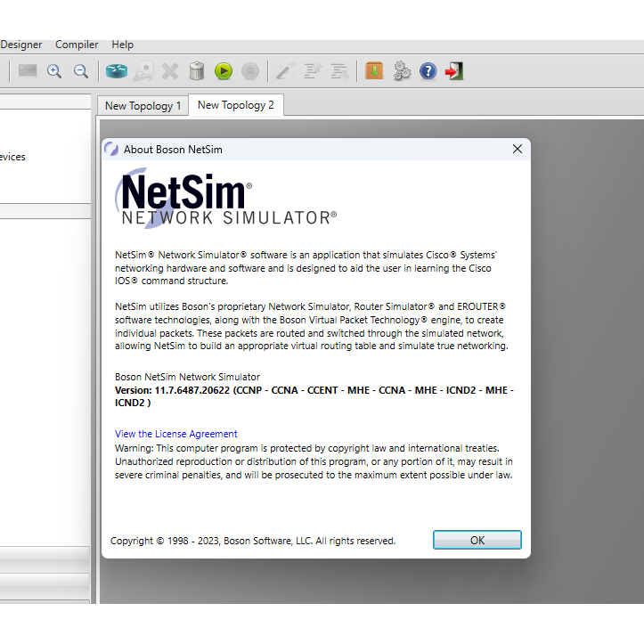Click the exit door icon
The image size is (644, 644).
coord(455,71)
